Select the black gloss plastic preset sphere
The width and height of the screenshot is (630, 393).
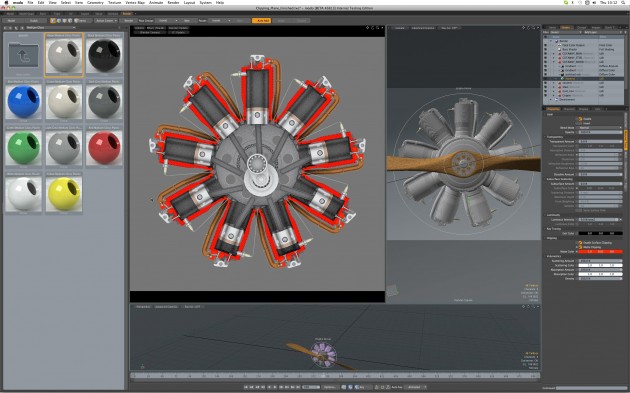[104, 55]
